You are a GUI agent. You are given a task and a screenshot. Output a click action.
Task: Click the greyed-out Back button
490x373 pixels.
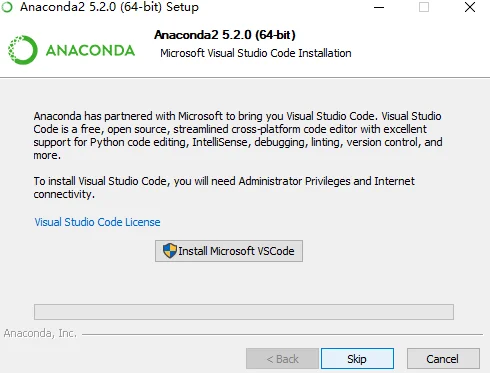tap(283, 359)
